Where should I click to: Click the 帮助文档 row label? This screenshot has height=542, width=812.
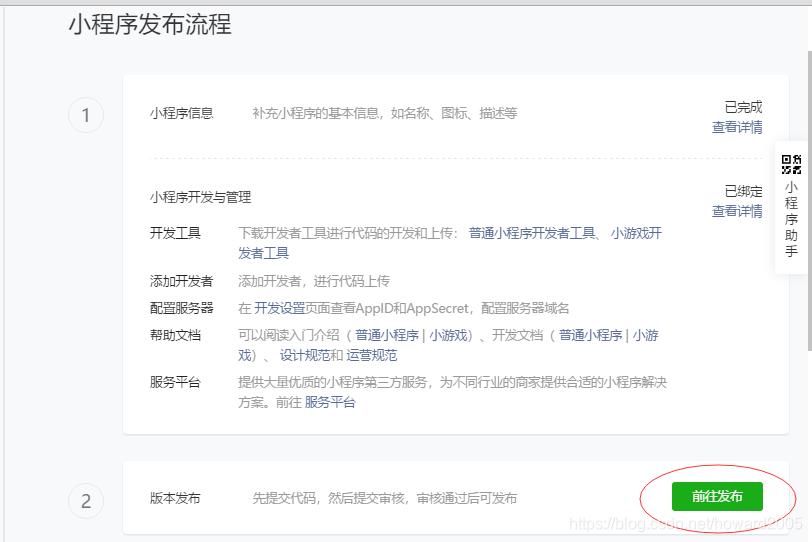pyautogui.click(x=175, y=335)
